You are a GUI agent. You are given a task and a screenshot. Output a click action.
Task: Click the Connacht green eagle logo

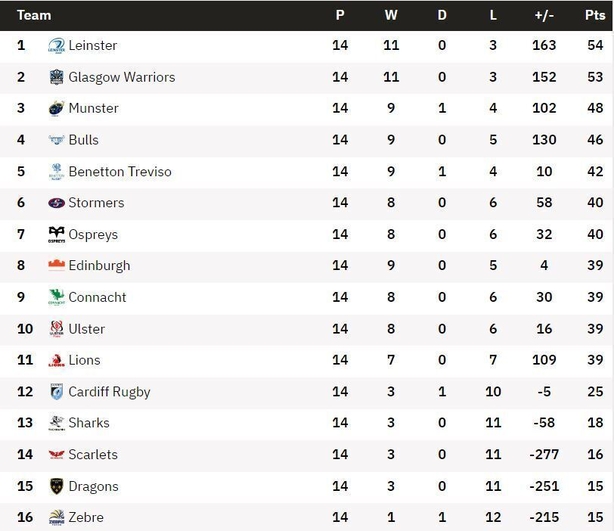pos(56,297)
